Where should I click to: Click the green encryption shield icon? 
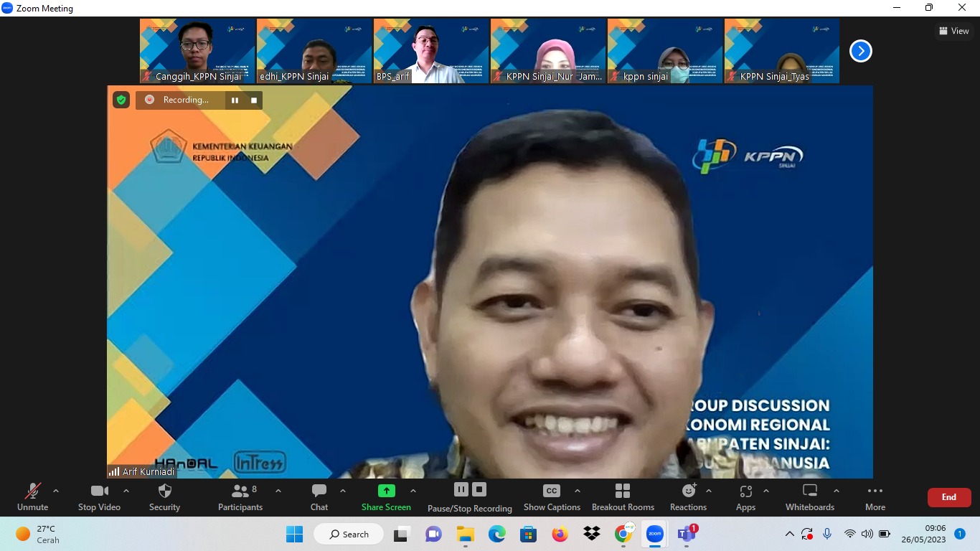pos(121,100)
